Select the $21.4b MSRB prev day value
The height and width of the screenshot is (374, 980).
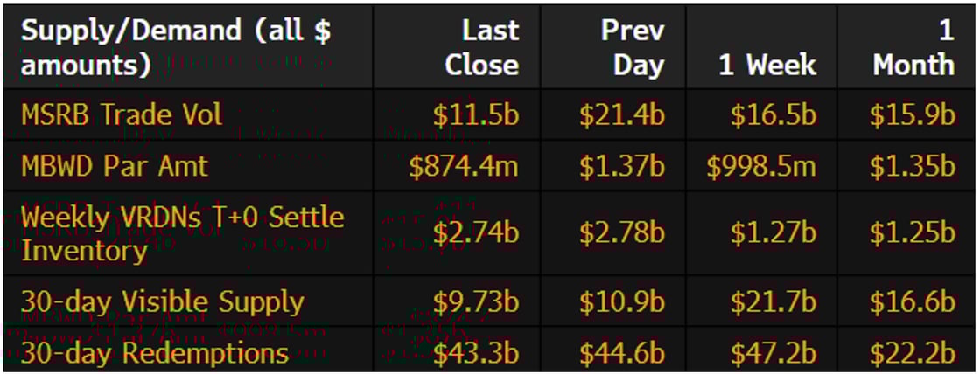click(x=621, y=115)
